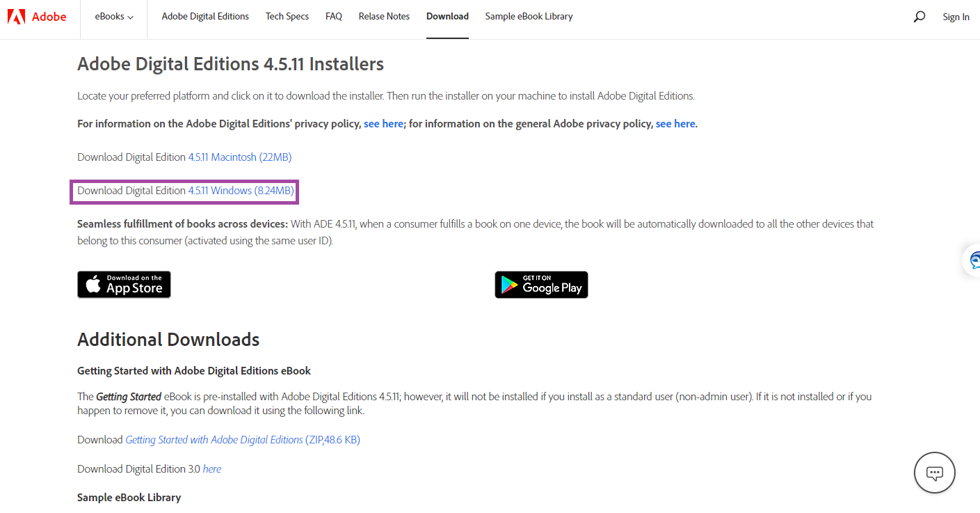Click the 'Sample eBook Library' bold subheading
The width and height of the screenshot is (980, 513).
pyautogui.click(x=129, y=498)
